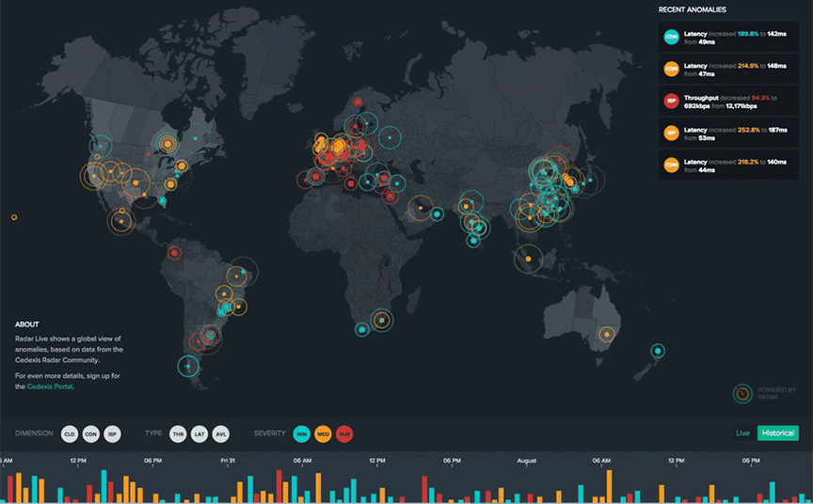Screen dimensions: 813x504
Task: Click the red anomaly marker in Colombia
Action: 174,253
